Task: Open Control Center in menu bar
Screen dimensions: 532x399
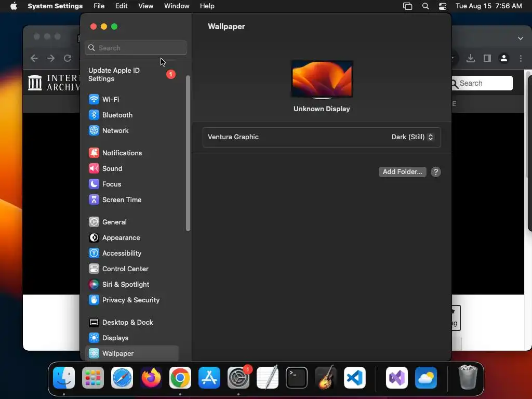Action: [443, 6]
